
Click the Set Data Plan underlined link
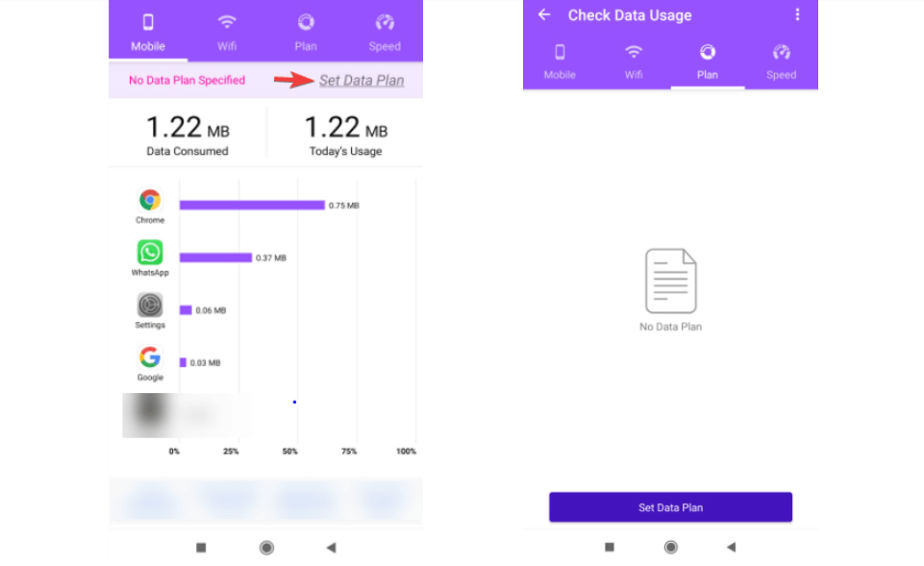(362, 80)
